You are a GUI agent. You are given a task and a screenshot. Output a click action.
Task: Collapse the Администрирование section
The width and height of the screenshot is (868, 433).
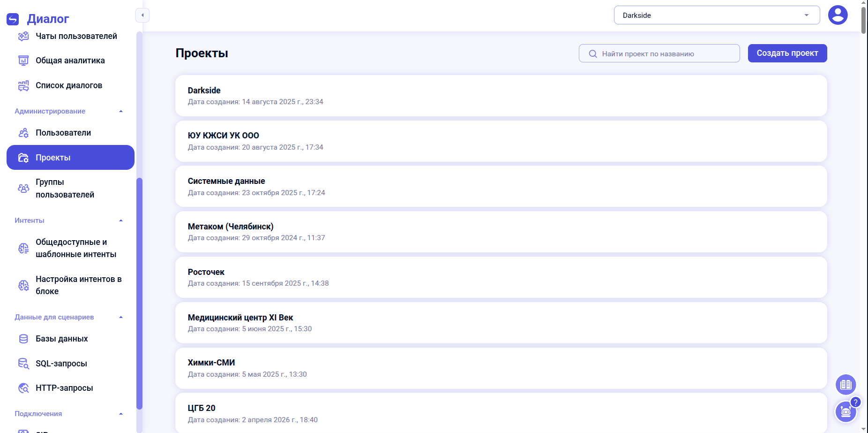121,111
